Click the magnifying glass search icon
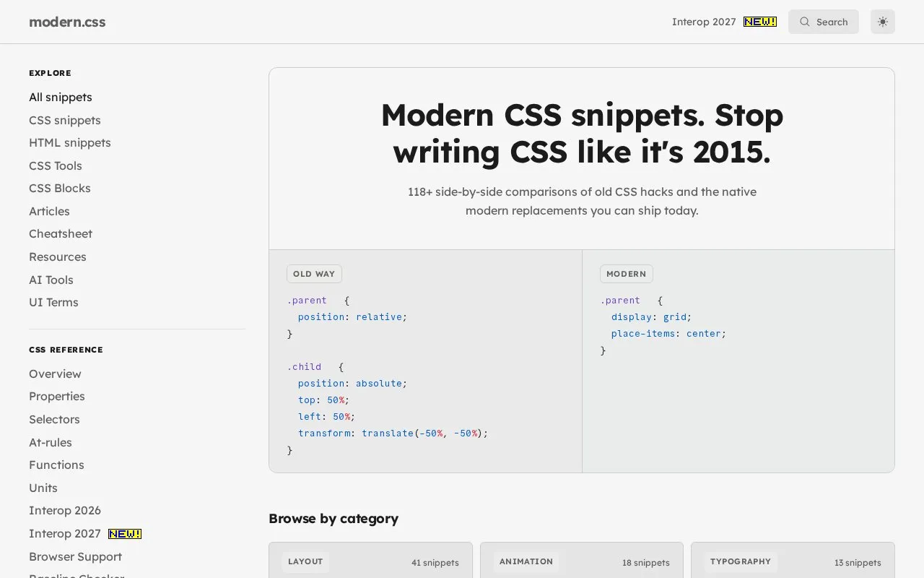This screenshot has height=578, width=924. pos(804,22)
